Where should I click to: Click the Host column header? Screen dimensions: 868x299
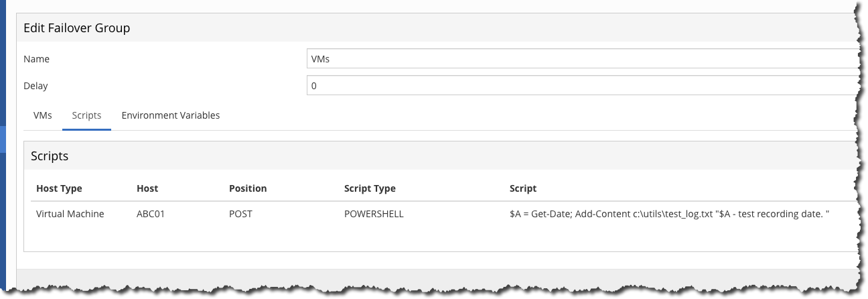[147, 188]
